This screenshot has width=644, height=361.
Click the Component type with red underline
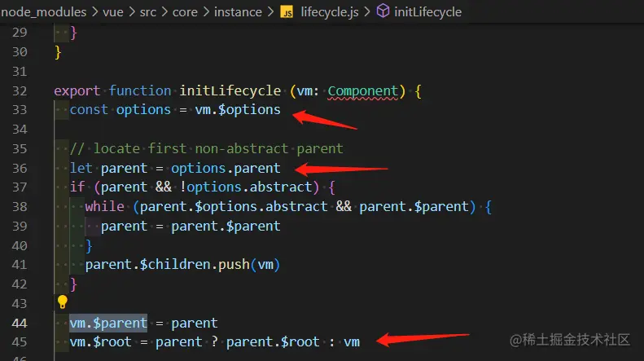363,90
